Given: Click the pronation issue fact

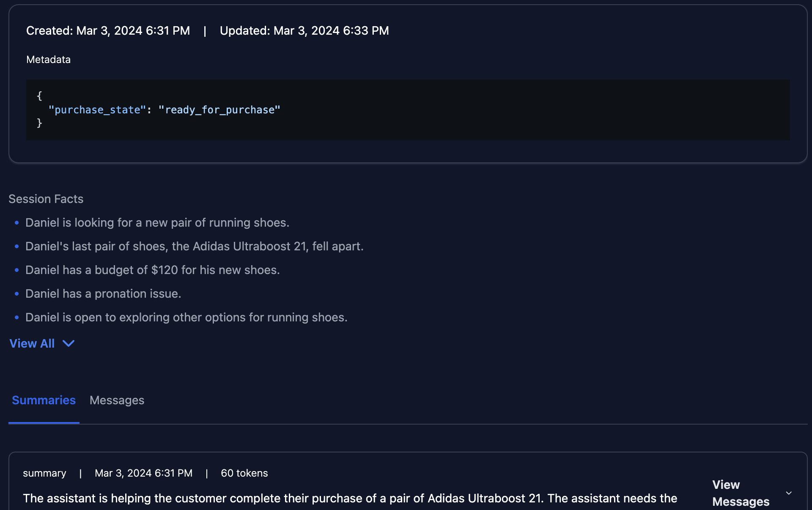Looking at the screenshot, I should pos(103,293).
